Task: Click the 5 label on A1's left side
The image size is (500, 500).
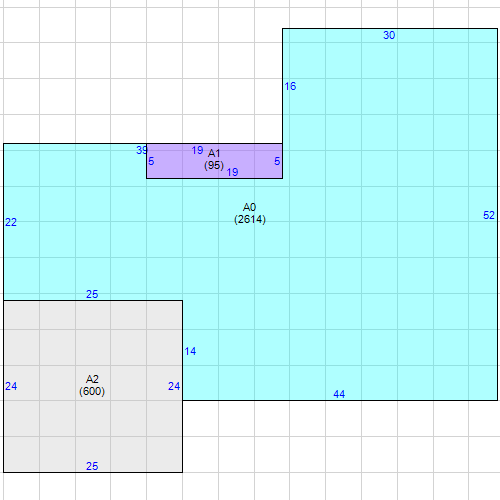Action: (x=151, y=161)
